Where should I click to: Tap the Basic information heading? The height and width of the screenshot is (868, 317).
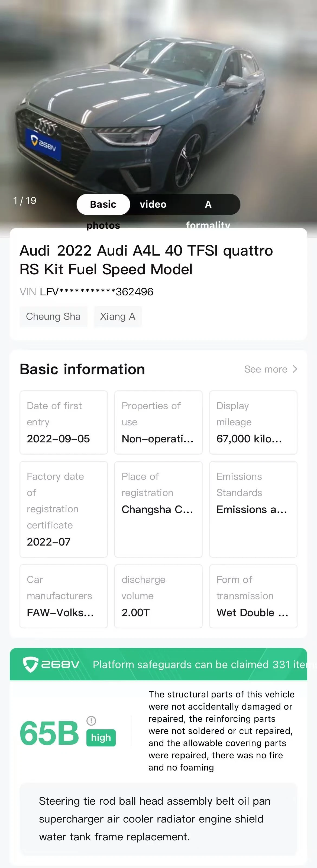[82, 369]
